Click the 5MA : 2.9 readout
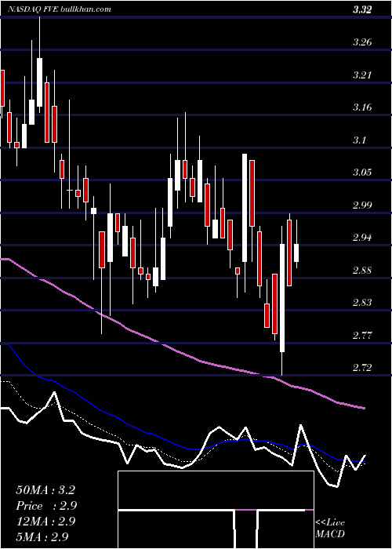Image resolution: width=392 pixels, height=549 pixels. pos(42,536)
